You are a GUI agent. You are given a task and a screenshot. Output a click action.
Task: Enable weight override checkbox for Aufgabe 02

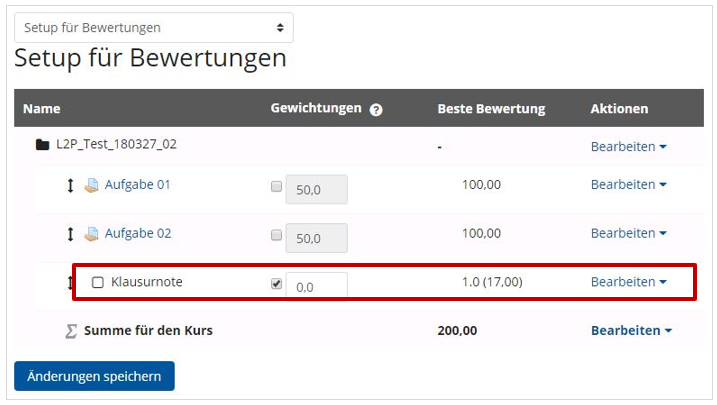pos(276,234)
